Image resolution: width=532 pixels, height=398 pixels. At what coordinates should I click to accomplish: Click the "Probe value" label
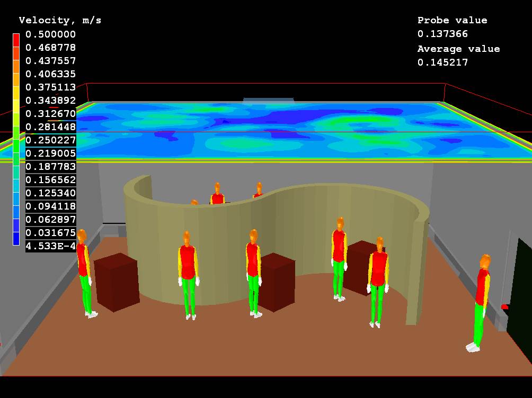click(453, 20)
